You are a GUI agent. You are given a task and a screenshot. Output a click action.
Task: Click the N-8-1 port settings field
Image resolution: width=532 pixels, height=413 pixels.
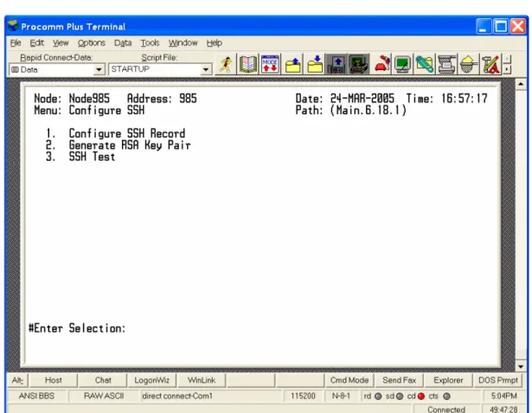[341, 396]
